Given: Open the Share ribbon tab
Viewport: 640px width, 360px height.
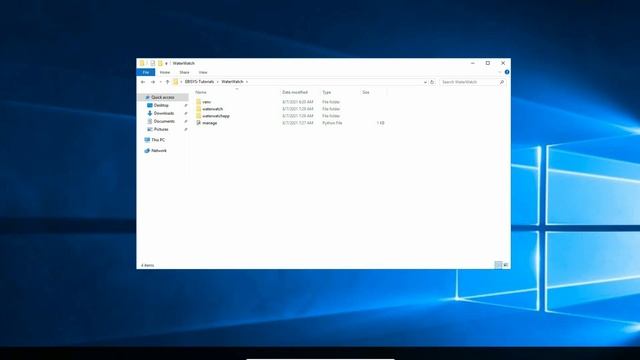Looking at the screenshot, I should [x=184, y=72].
